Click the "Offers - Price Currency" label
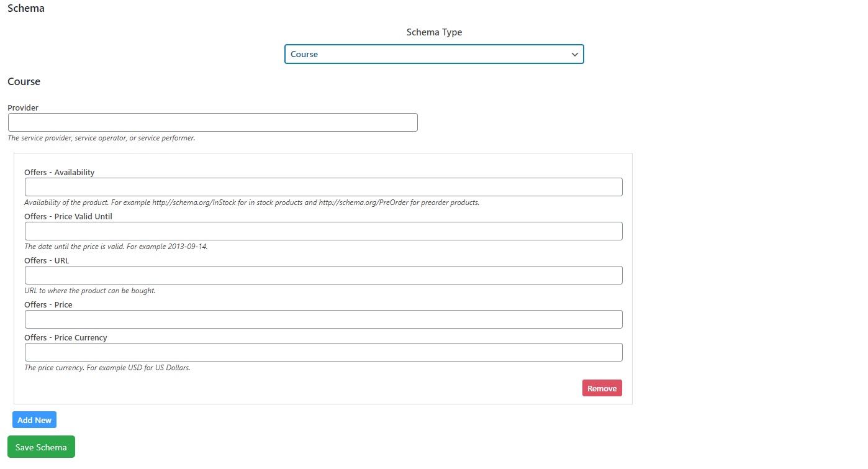 [x=66, y=337]
